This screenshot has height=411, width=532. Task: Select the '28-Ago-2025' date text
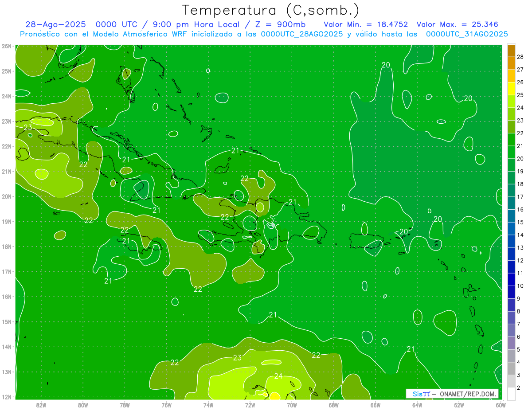tap(55, 24)
